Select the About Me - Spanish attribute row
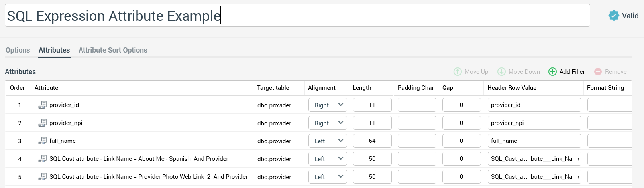Image resolution: width=644 pixels, height=188 pixels. coord(139,159)
